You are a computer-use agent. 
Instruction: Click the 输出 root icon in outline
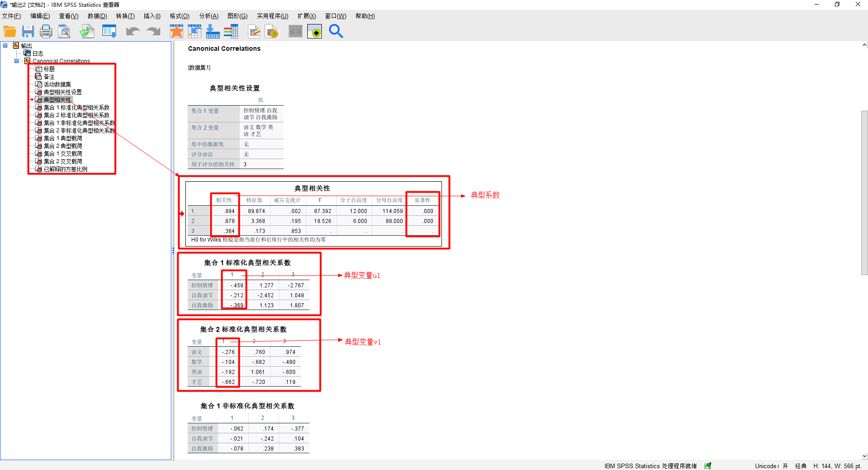tap(16, 45)
